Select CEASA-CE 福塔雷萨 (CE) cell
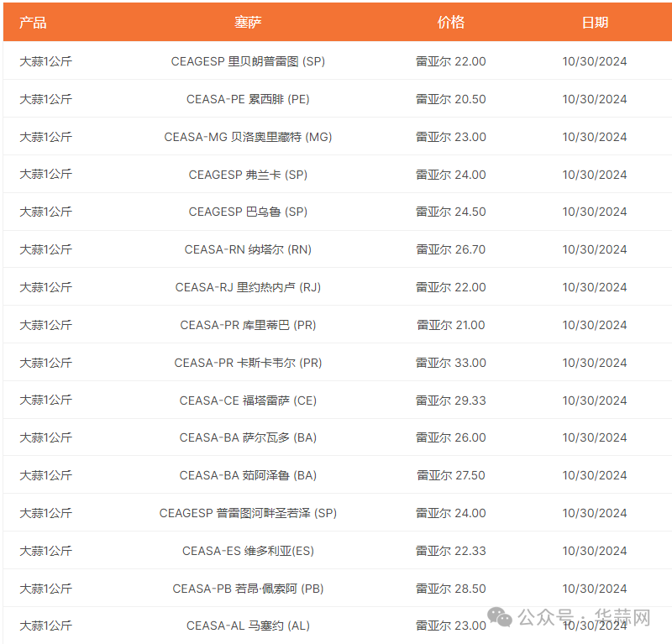The width and height of the screenshot is (672, 644). pyautogui.click(x=248, y=401)
